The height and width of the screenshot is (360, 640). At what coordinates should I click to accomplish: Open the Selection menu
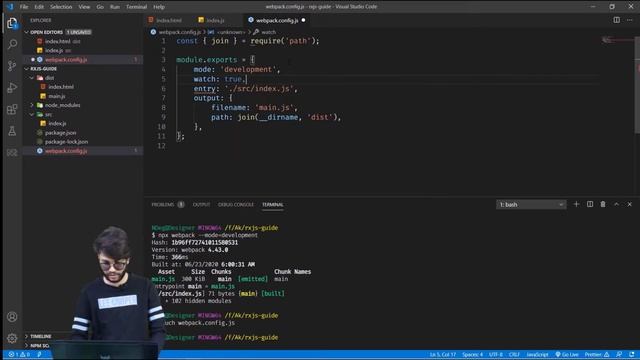tap(61, 7)
